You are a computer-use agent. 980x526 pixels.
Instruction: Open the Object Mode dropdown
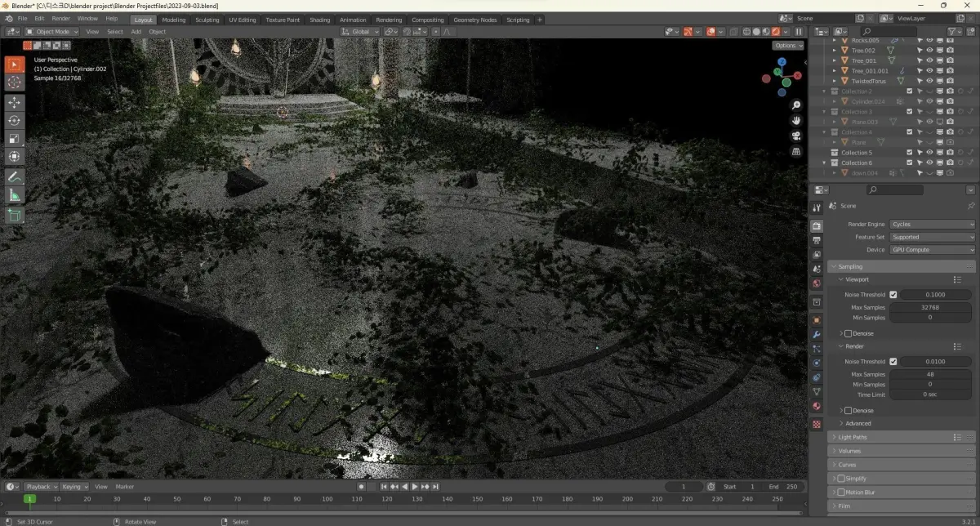pyautogui.click(x=53, y=31)
